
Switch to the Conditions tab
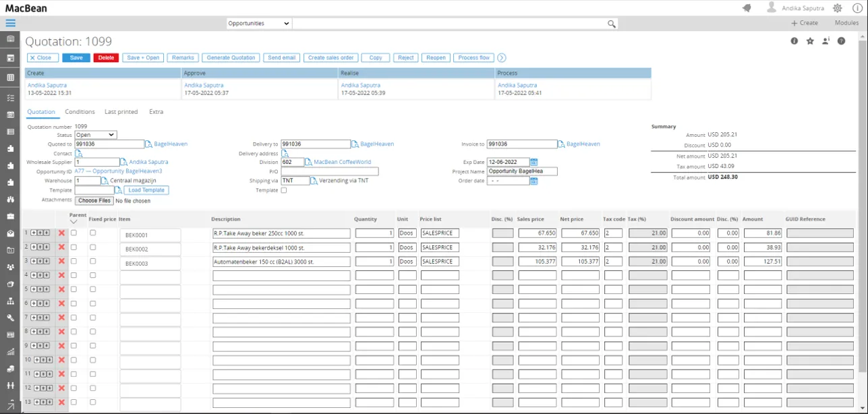point(80,112)
